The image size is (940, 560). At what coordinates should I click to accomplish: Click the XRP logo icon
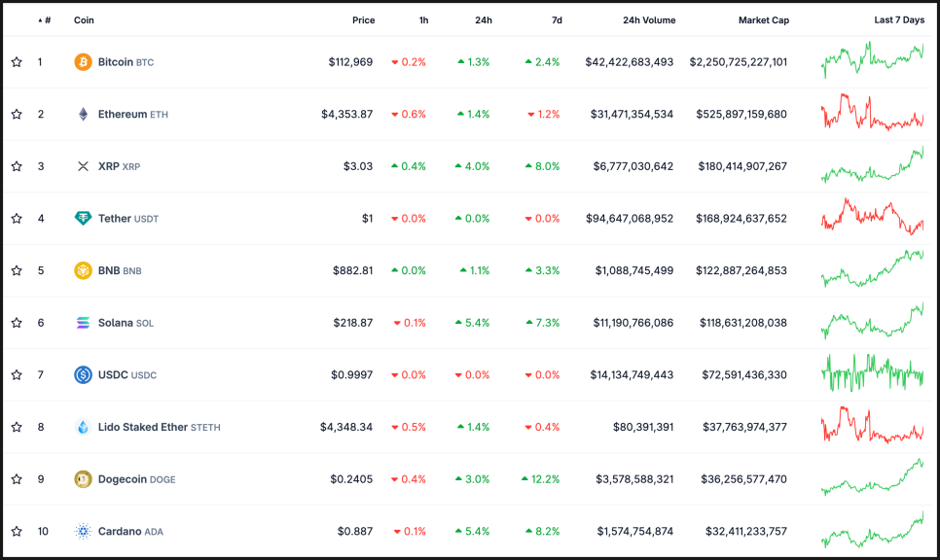(x=83, y=166)
